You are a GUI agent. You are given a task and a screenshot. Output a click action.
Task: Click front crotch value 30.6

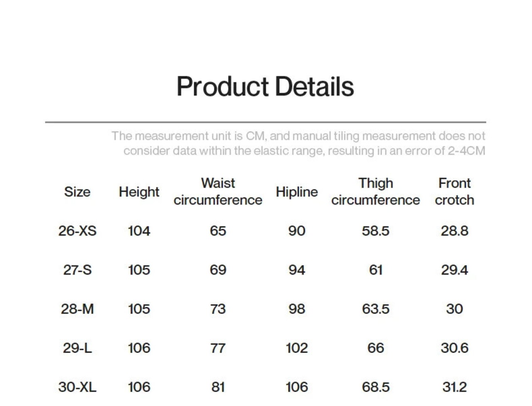[x=454, y=348]
